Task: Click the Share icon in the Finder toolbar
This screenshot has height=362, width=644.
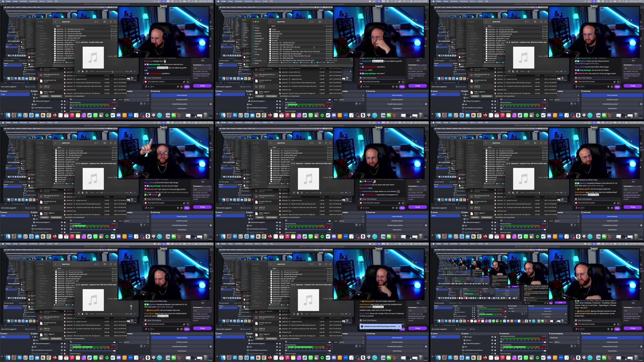Action: pos(111,22)
